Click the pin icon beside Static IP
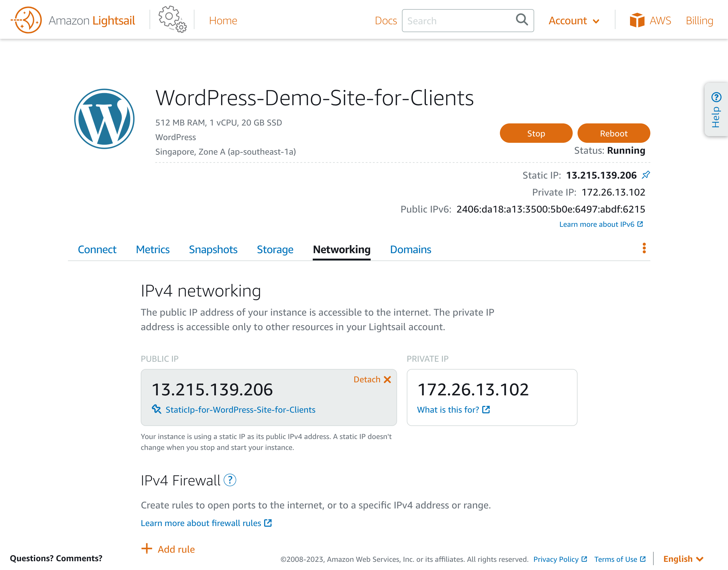The height and width of the screenshot is (570, 728). click(x=646, y=175)
